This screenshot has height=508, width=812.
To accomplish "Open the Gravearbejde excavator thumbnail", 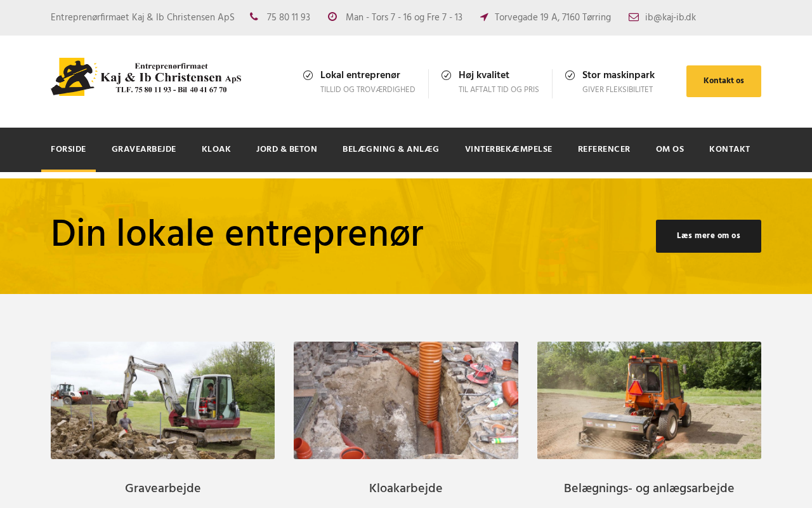I will [x=162, y=400].
